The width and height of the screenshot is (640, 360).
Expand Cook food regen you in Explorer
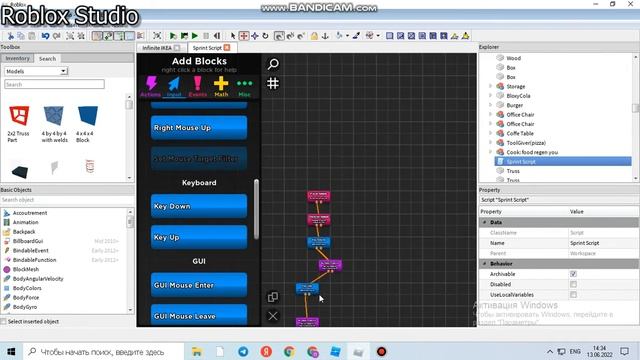point(491,152)
